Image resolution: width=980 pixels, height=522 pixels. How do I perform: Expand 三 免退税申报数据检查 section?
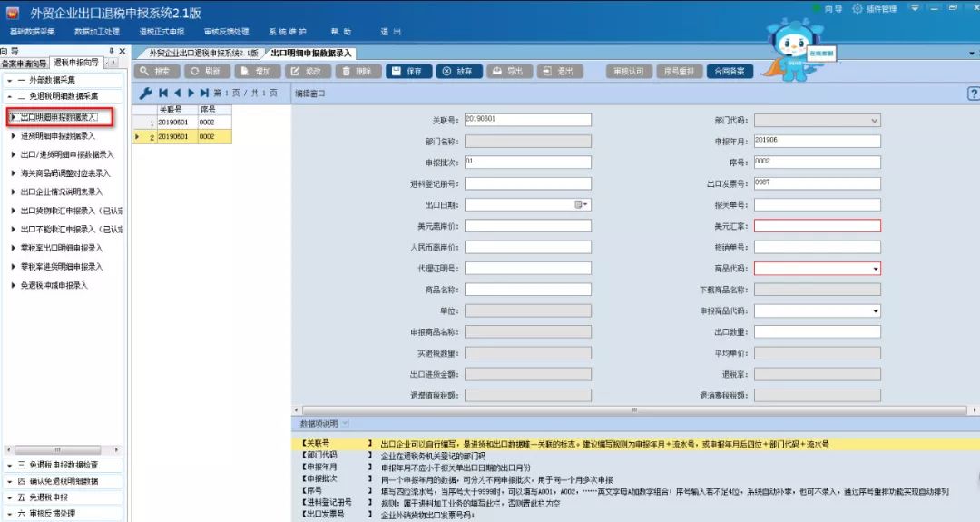click(9, 465)
